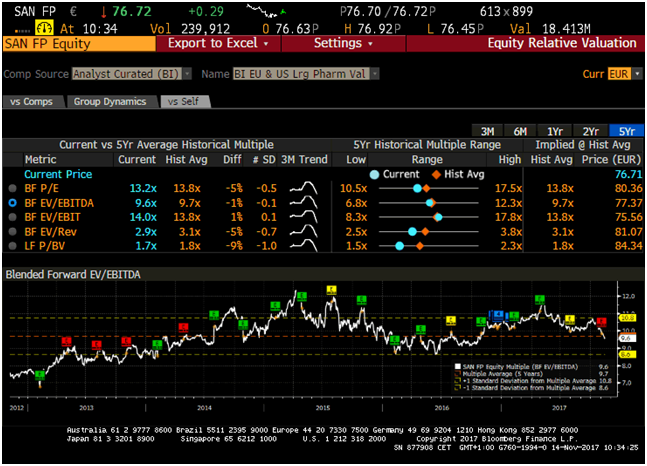
Task: Select the BF P/E radio button
Action: coord(12,188)
